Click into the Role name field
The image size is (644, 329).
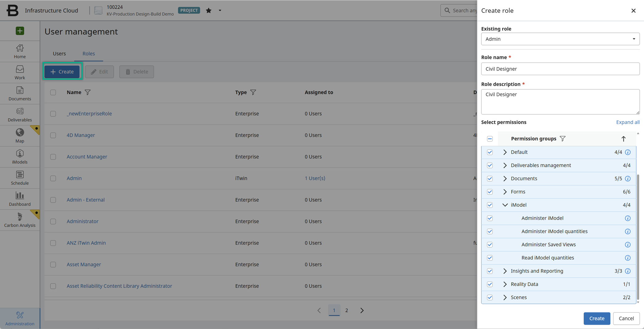[x=560, y=69]
